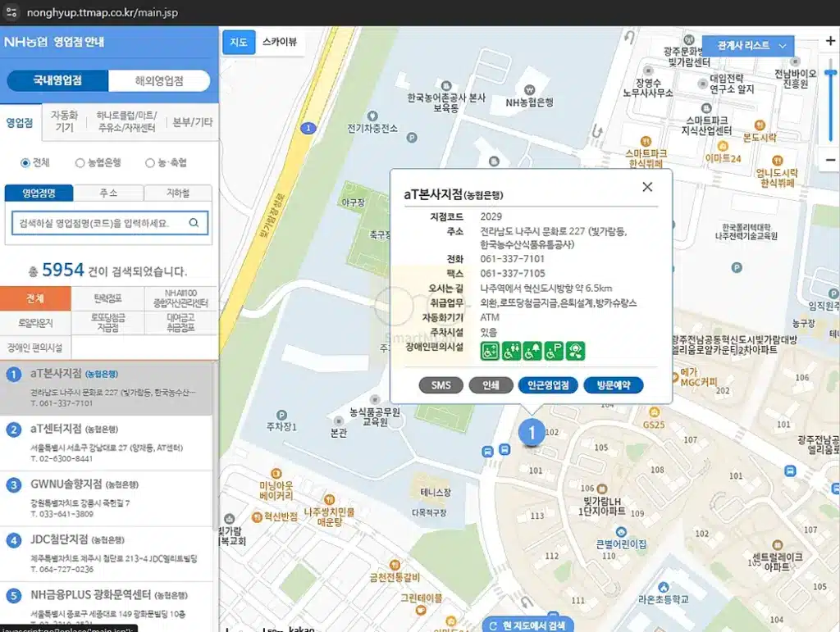Image resolution: width=840 pixels, height=632 pixels.
Task: Click the branch name search input field
Action: pyautogui.click(x=98, y=223)
